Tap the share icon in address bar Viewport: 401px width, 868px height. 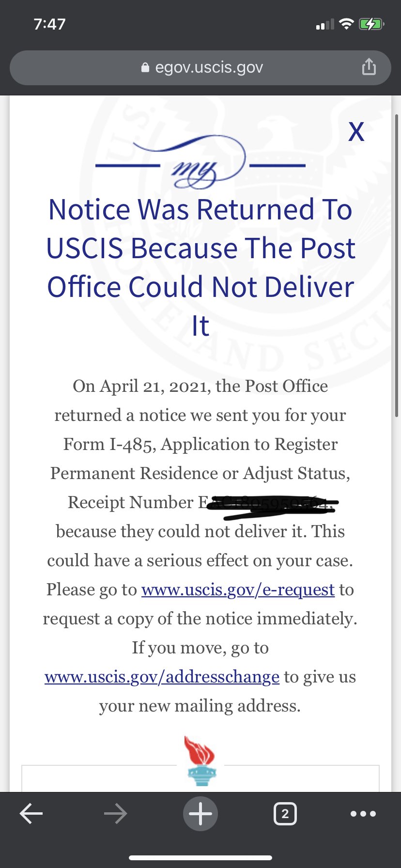[x=369, y=67]
